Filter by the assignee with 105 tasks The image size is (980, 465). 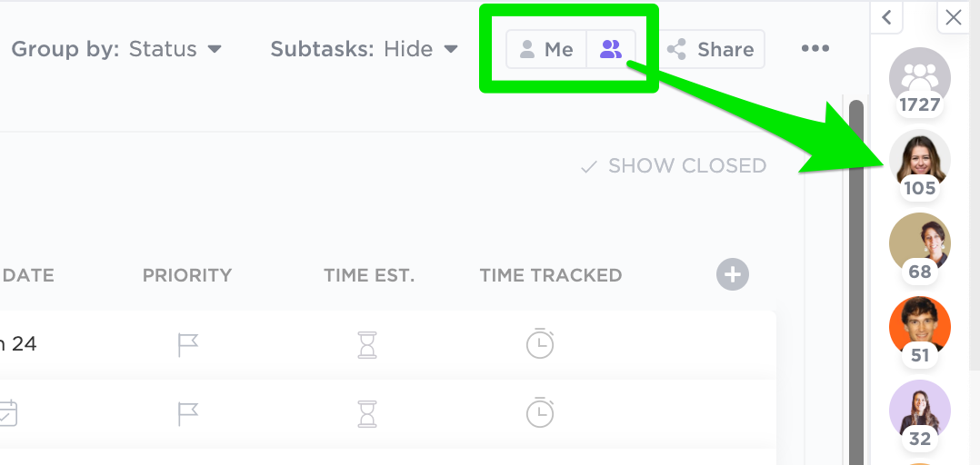click(919, 164)
